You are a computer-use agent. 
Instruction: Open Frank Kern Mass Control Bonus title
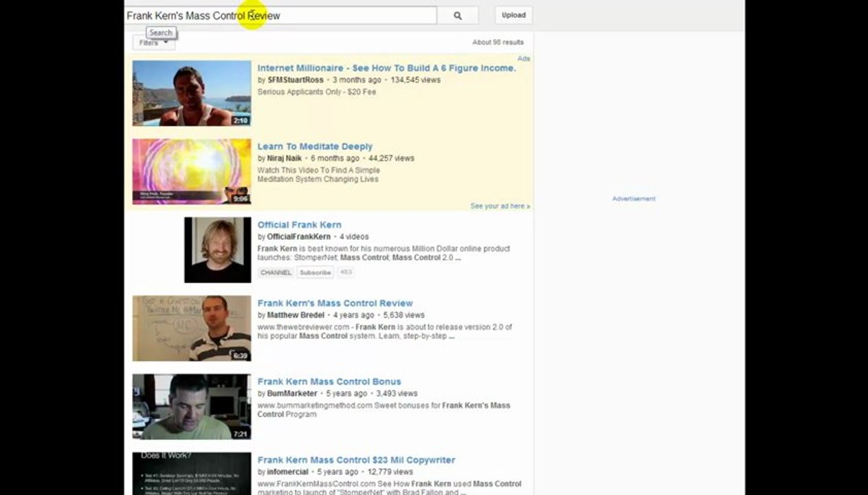click(x=329, y=382)
